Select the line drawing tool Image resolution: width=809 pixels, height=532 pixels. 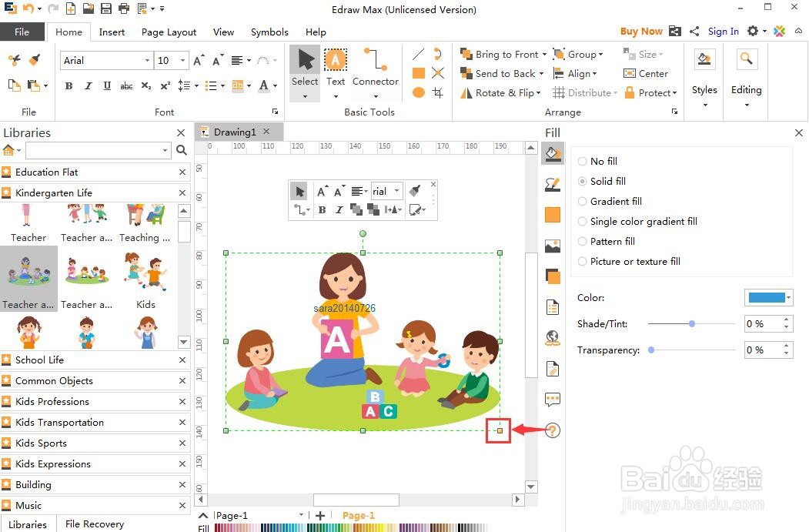pyautogui.click(x=419, y=54)
